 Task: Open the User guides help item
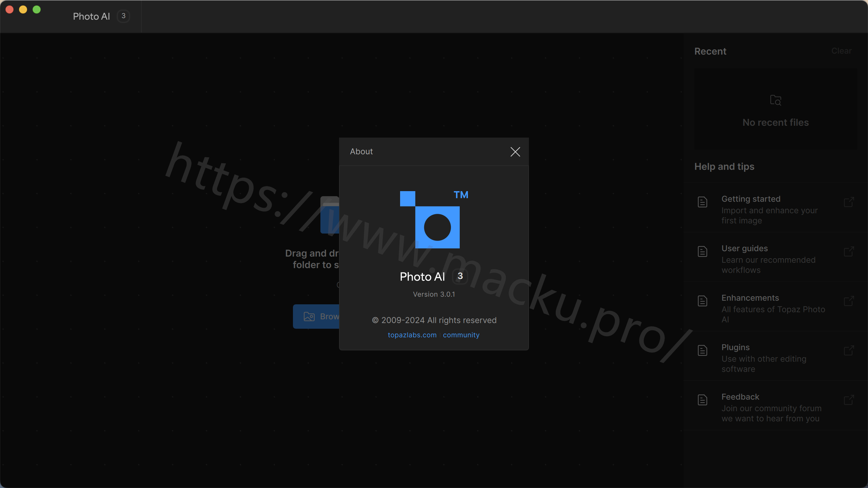pyautogui.click(x=776, y=257)
